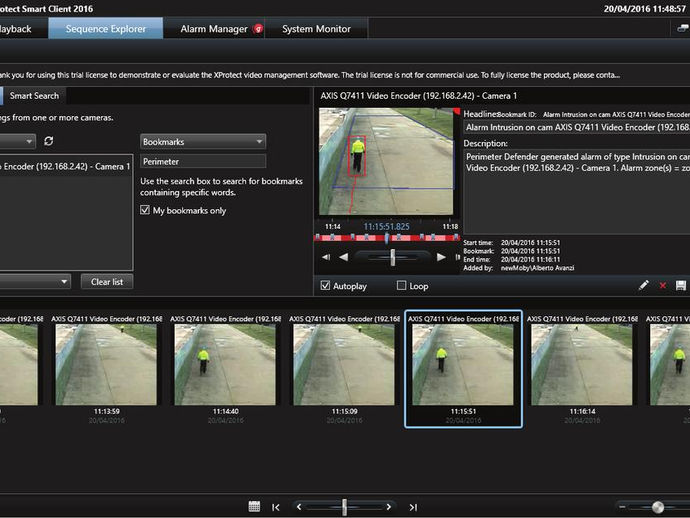Click play reverse arrow in preview
The image size is (690, 518).
[x=344, y=257]
